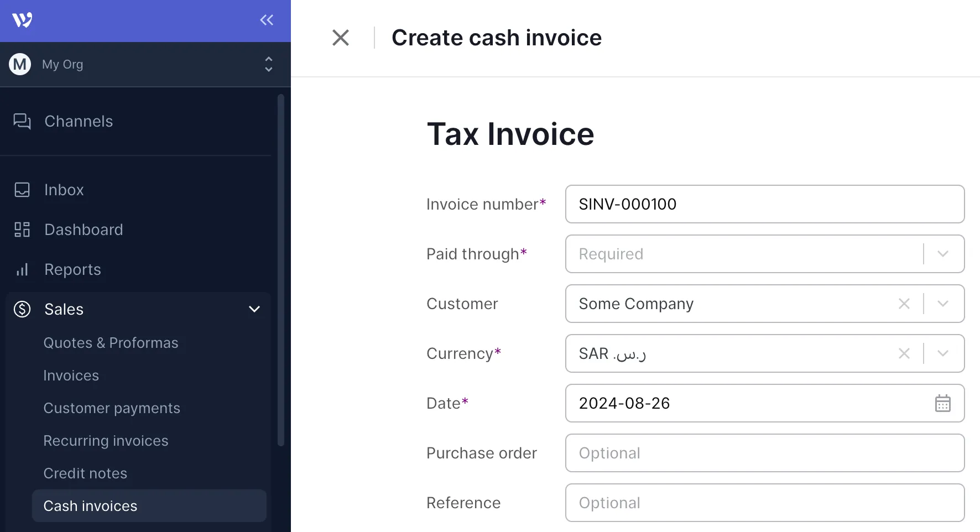Expand the Currency dropdown arrow

tap(943, 353)
